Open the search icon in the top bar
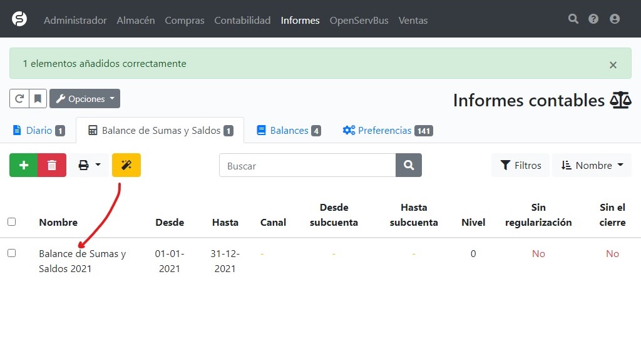This screenshot has width=641, height=364. coord(573,19)
